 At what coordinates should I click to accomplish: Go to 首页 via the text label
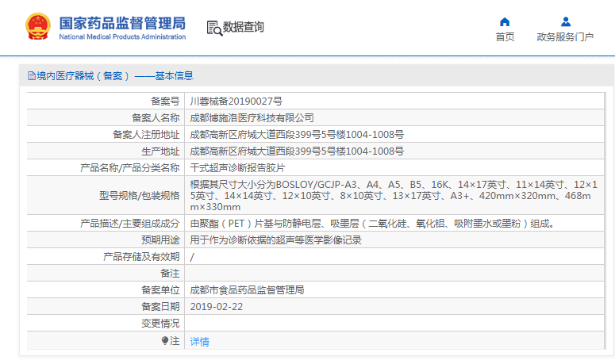pyautogui.click(x=505, y=37)
